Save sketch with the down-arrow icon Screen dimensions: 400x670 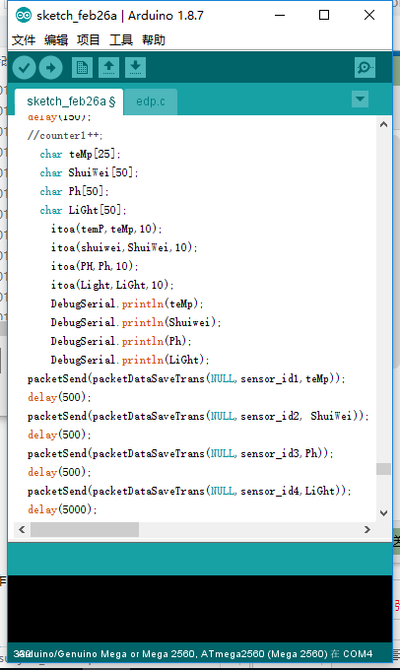[x=135, y=68]
